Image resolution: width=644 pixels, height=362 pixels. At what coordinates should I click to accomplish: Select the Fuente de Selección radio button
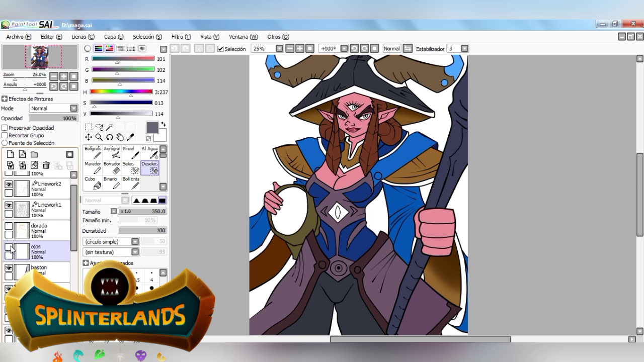(5, 143)
